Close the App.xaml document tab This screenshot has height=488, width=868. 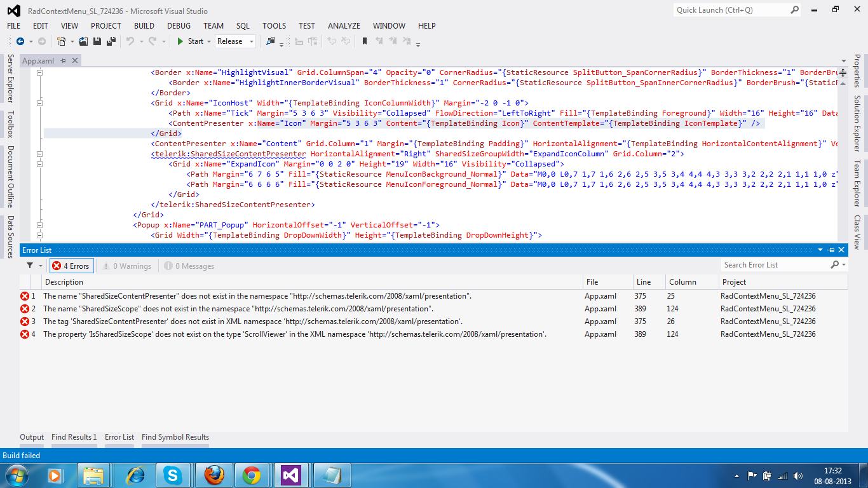click(x=74, y=60)
